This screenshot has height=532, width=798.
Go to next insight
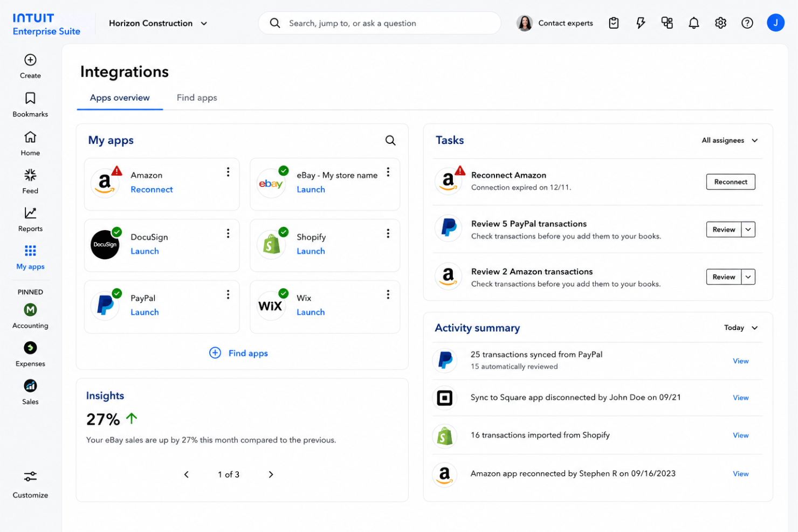(x=271, y=474)
